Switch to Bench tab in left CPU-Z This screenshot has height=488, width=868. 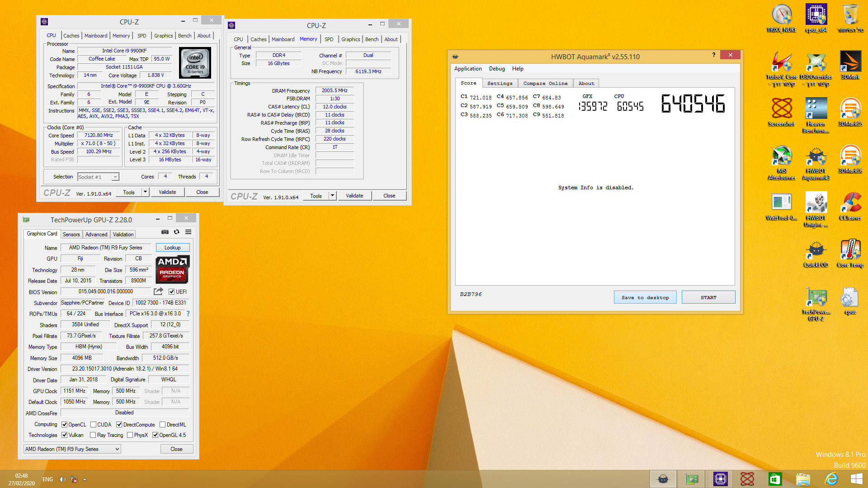[x=184, y=36]
